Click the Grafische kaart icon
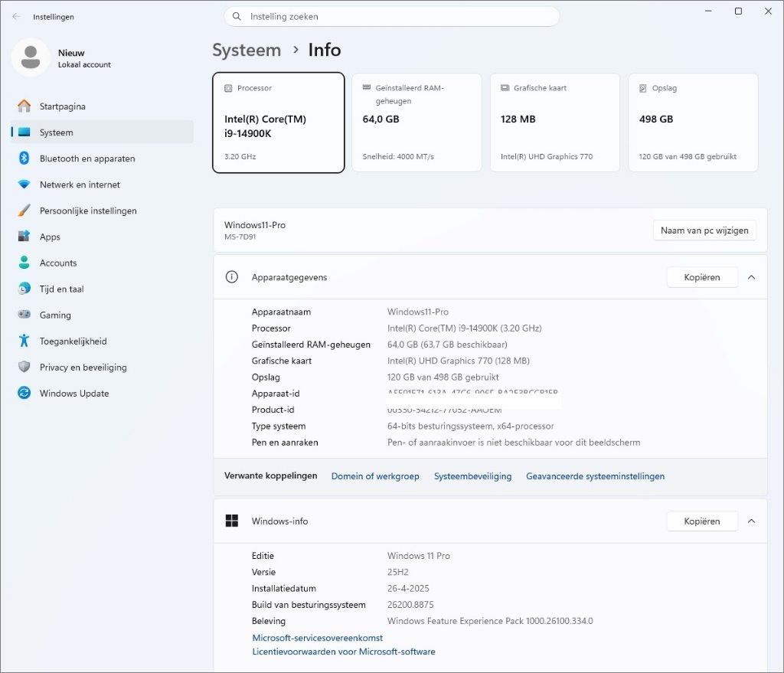 pos(505,88)
